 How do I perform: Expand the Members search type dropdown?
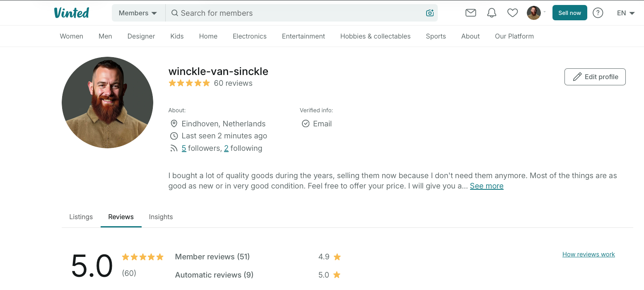pos(138,13)
